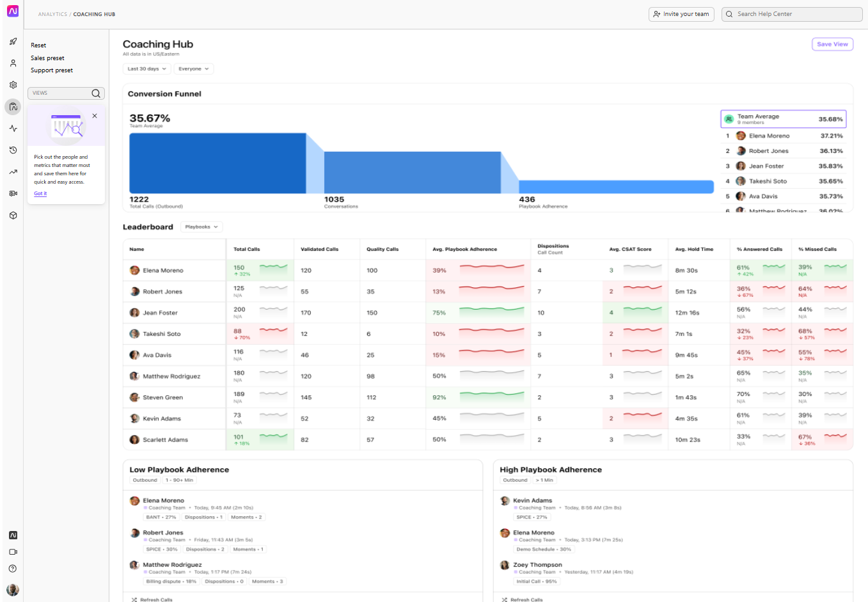Image resolution: width=868 pixels, height=602 pixels.
Task: Click the Save View button
Action: [x=832, y=44]
